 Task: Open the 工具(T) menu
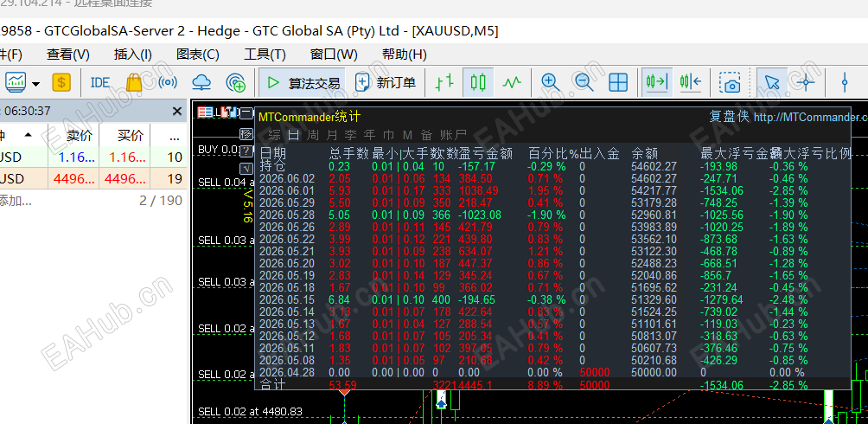(x=265, y=55)
